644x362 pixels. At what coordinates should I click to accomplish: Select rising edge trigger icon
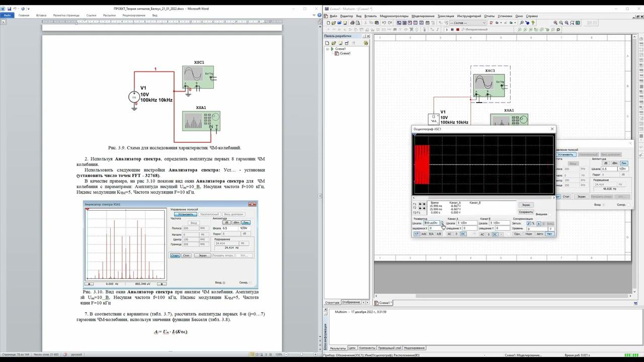[x=529, y=223]
